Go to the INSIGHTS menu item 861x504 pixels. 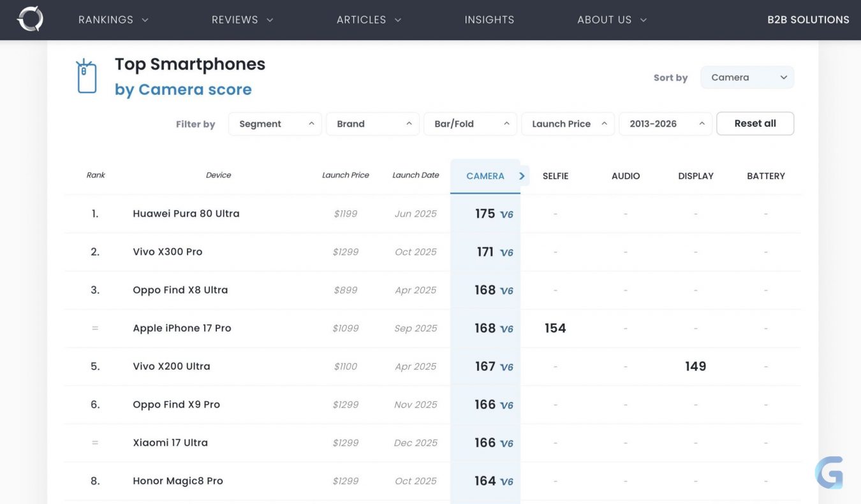(489, 20)
